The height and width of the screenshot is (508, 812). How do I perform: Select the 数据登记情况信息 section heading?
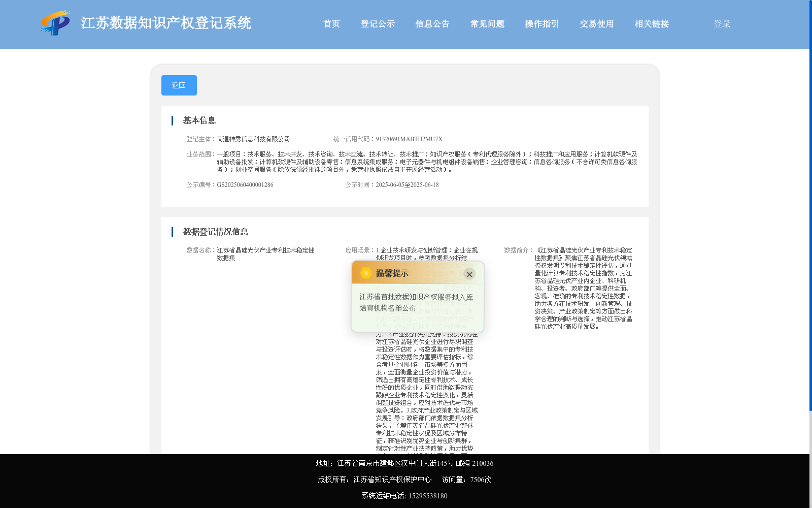[216, 232]
